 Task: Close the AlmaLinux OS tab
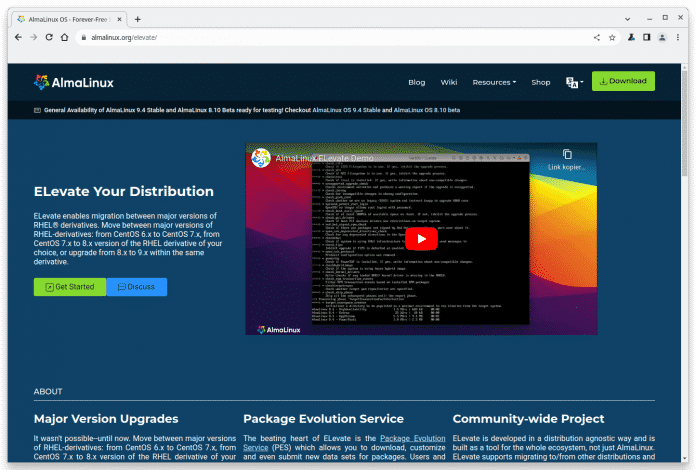click(x=119, y=19)
